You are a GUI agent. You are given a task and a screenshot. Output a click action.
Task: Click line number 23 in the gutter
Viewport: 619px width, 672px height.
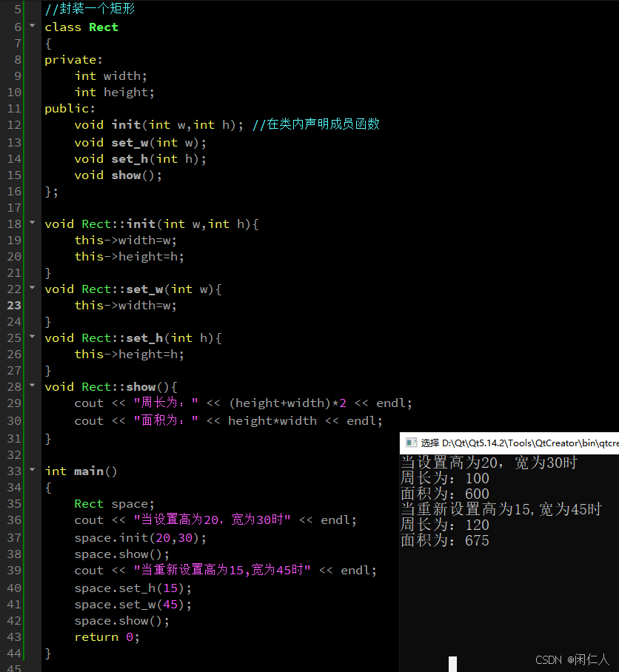[13, 305]
